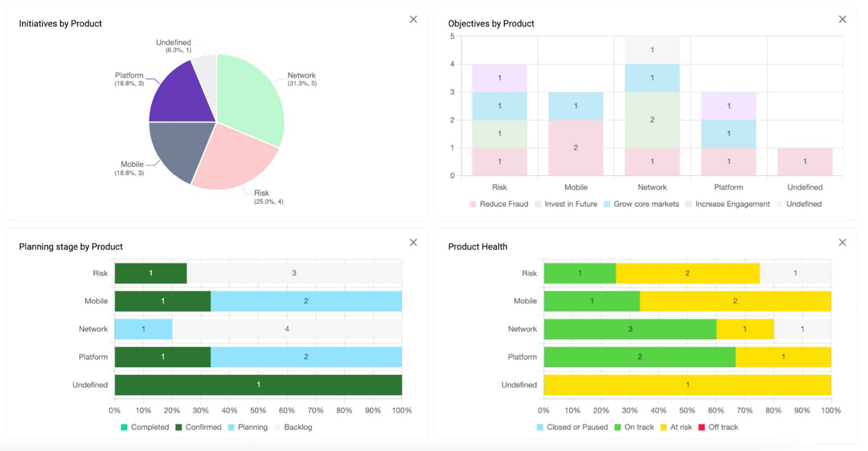Toggle Confirmed legend in Planning stage chart
Screen dimensions: 868x451
pos(198,427)
